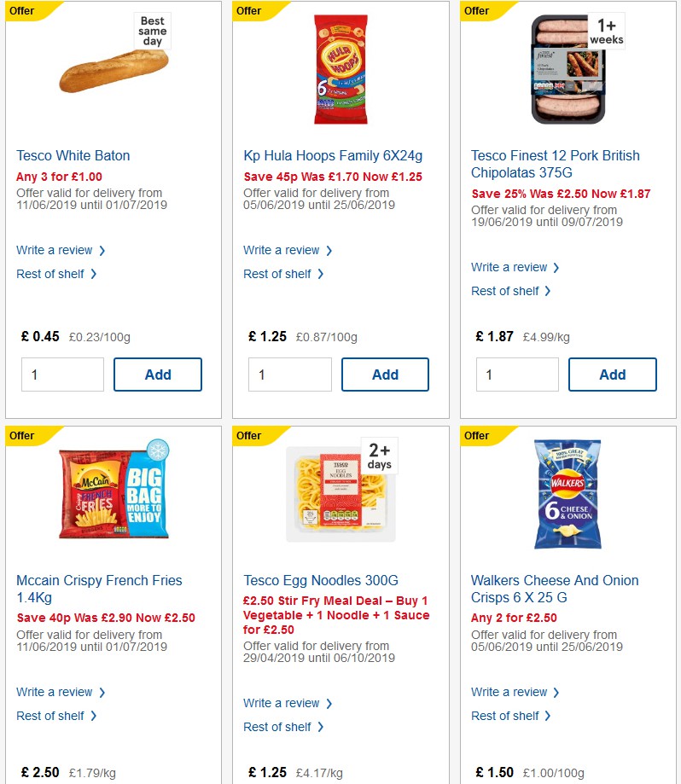This screenshot has width=681, height=784.
Task: Add the Kp Hula Hoops to basket
Action: pos(385,374)
